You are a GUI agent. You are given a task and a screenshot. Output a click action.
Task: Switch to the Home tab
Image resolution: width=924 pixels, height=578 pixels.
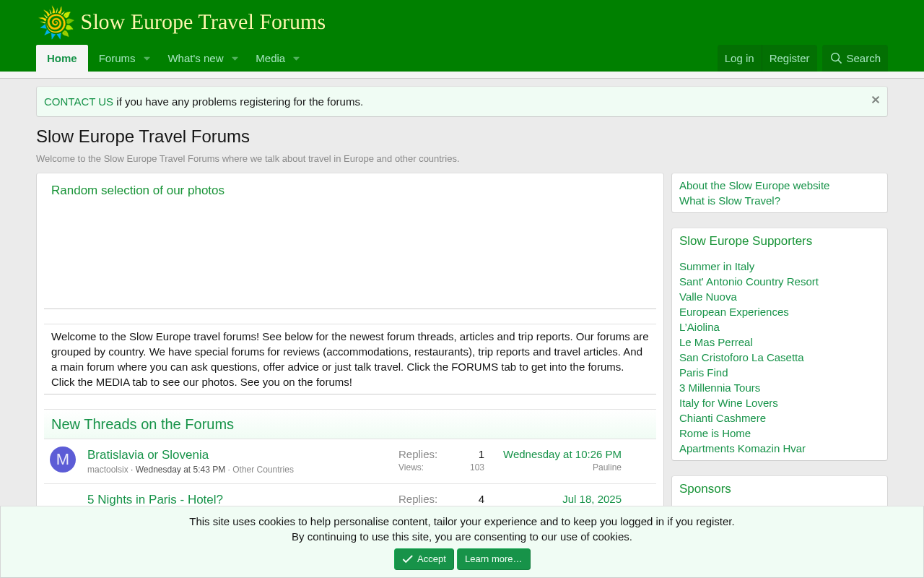[62, 59]
